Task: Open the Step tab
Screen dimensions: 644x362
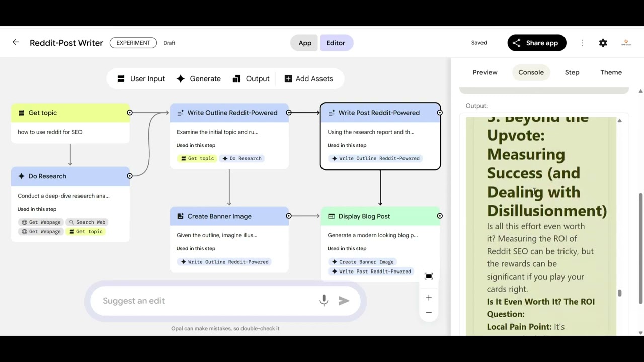Action: pyautogui.click(x=572, y=72)
